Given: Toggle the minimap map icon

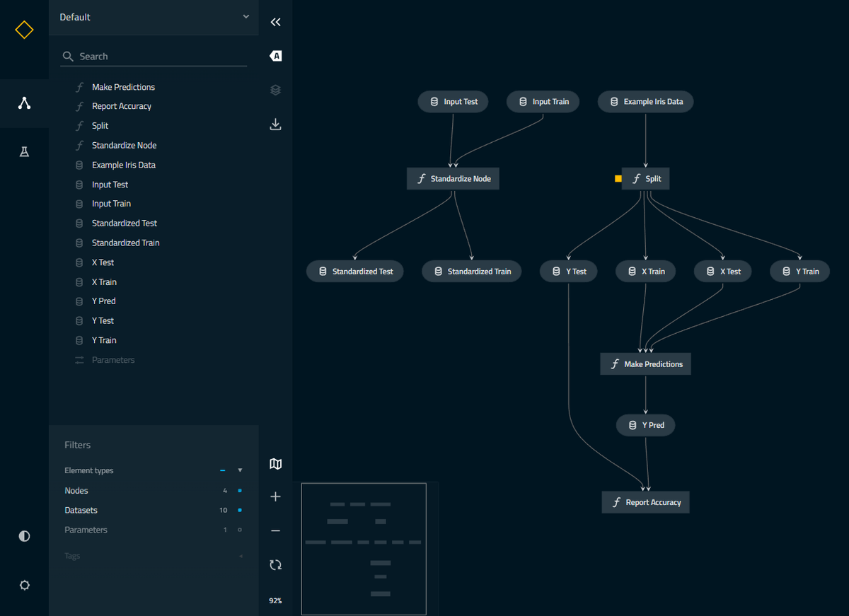Looking at the screenshot, I should point(276,464).
